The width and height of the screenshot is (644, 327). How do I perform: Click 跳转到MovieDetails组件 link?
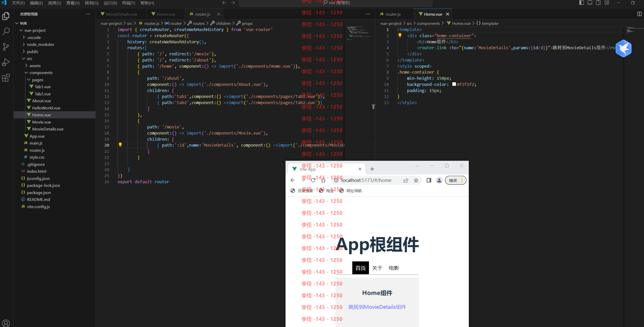[x=377, y=307]
